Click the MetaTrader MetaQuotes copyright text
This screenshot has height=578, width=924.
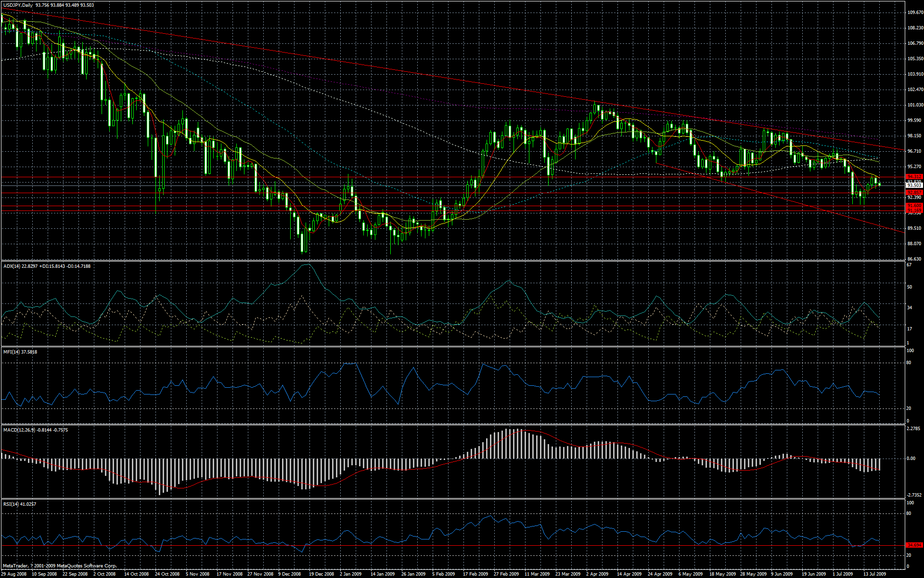(x=60, y=566)
